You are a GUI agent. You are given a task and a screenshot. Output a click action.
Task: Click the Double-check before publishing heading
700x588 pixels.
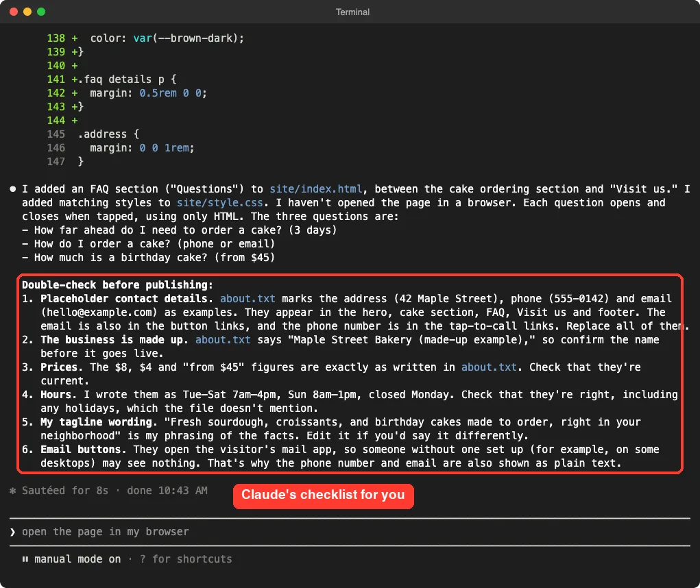point(117,285)
